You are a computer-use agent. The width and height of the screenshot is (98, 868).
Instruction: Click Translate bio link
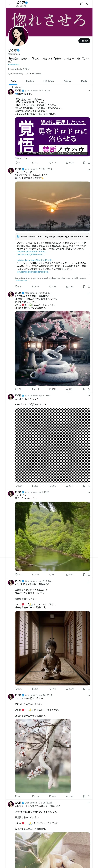[x=14, y=64]
